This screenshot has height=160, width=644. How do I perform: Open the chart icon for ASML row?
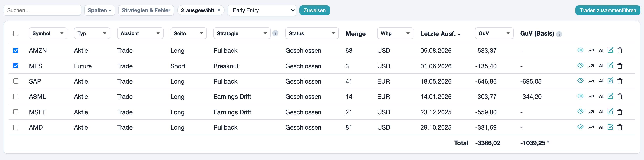pos(591,96)
